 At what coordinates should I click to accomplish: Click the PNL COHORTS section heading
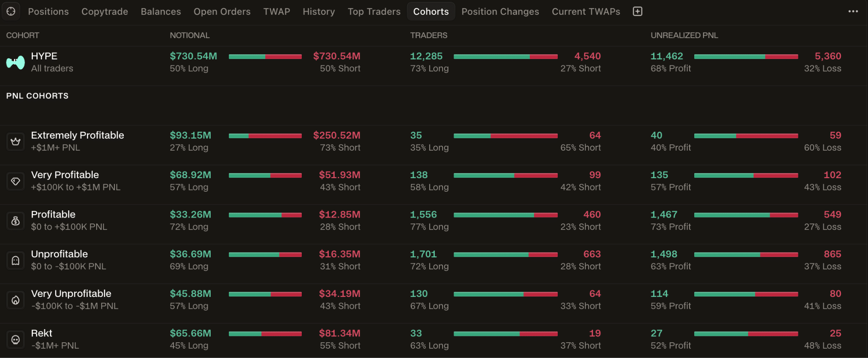[37, 96]
